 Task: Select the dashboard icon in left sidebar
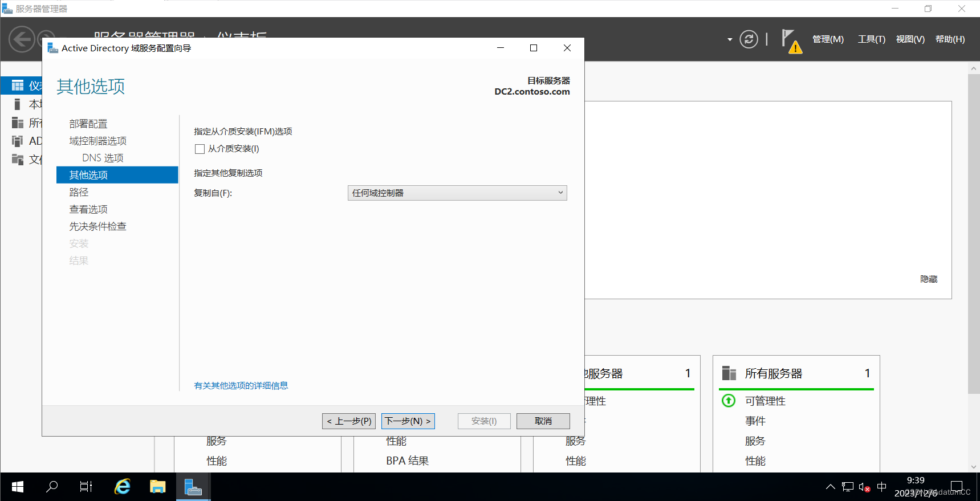coord(18,85)
